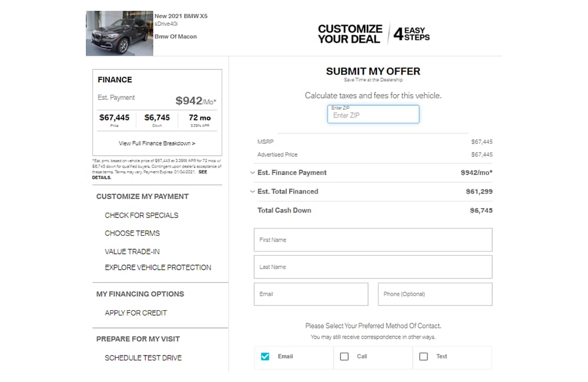This screenshot has width=588, height=382.
Task: Select Choose Terms menu item
Action: point(132,233)
